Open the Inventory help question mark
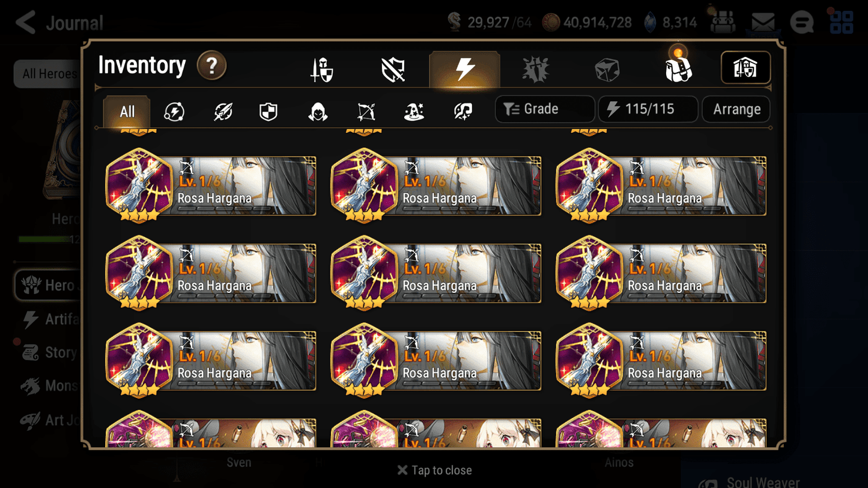This screenshot has height=488, width=868. click(x=211, y=66)
